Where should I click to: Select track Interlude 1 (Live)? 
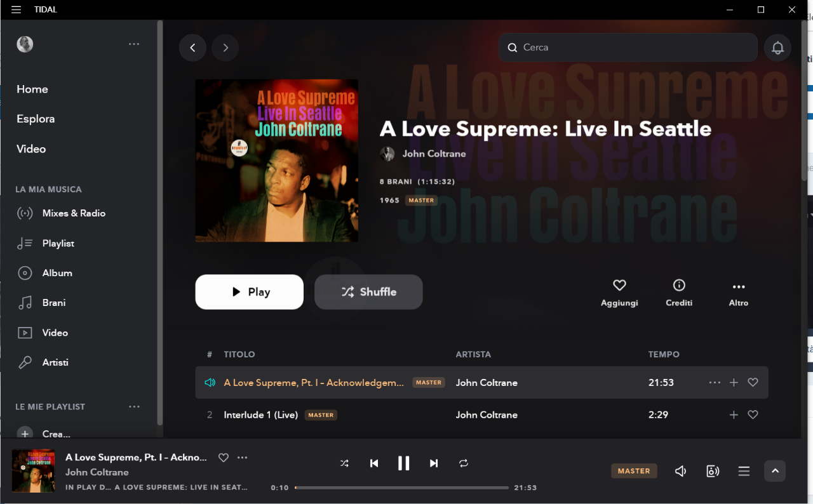pos(261,414)
